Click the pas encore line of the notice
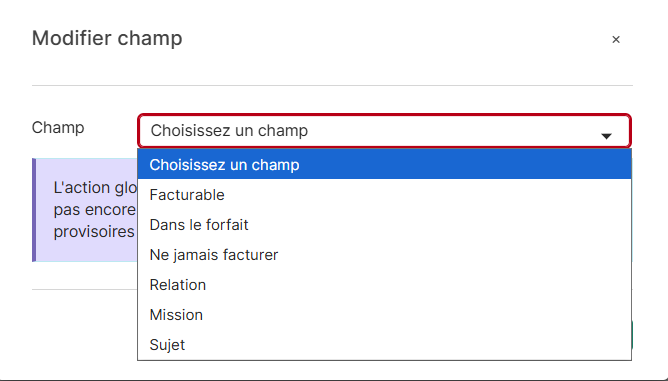Viewport: 668px width, 381px height. click(95, 210)
